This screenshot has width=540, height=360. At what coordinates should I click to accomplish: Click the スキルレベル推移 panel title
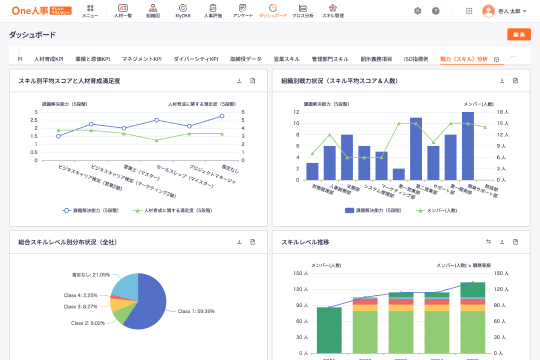pos(305,242)
